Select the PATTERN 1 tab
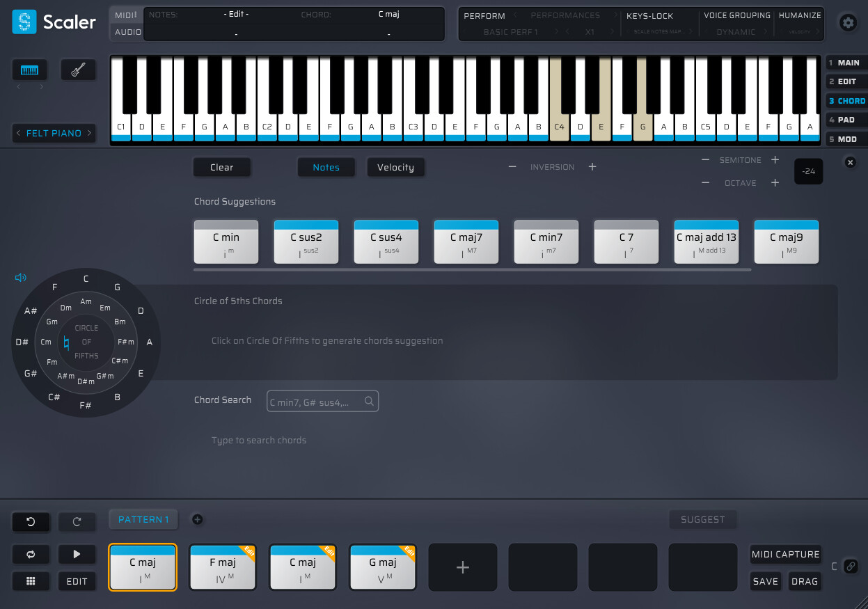This screenshot has width=868, height=609. coord(143,519)
